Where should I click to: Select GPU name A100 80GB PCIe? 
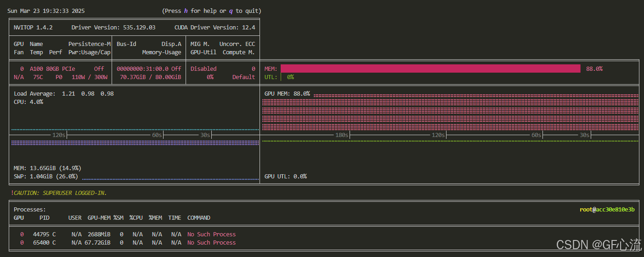coord(52,69)
